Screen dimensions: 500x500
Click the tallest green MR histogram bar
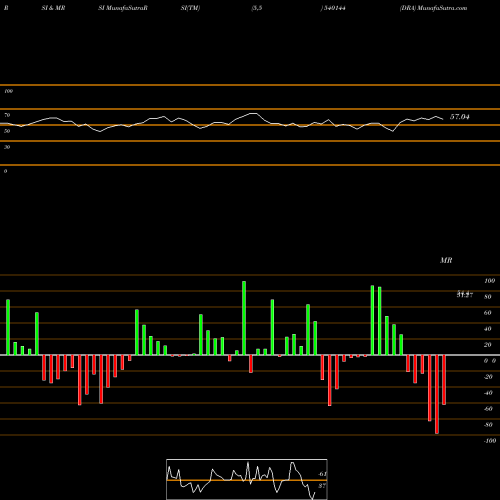coord(244,318)
